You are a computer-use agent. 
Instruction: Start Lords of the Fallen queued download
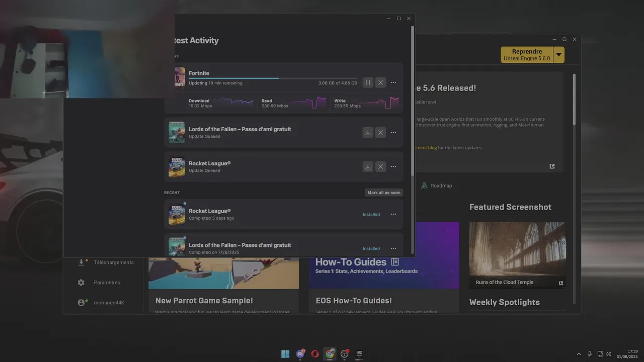[x=368, y=132]
